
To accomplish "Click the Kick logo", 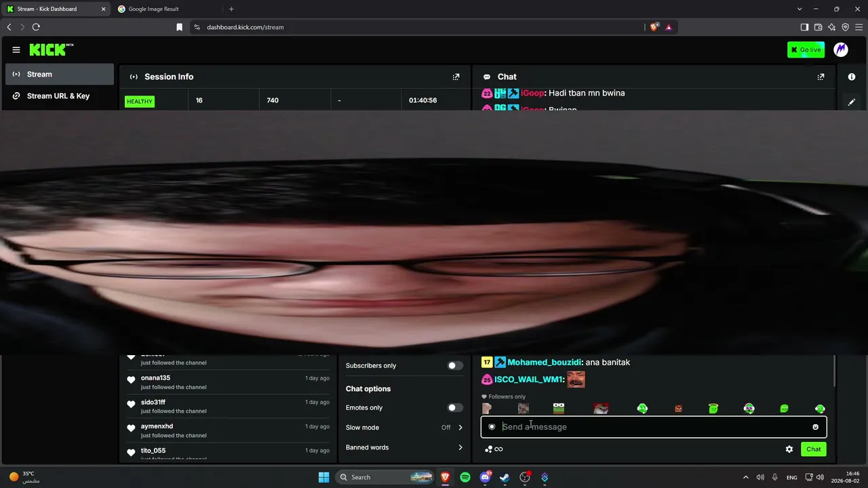I will (52, 49).
